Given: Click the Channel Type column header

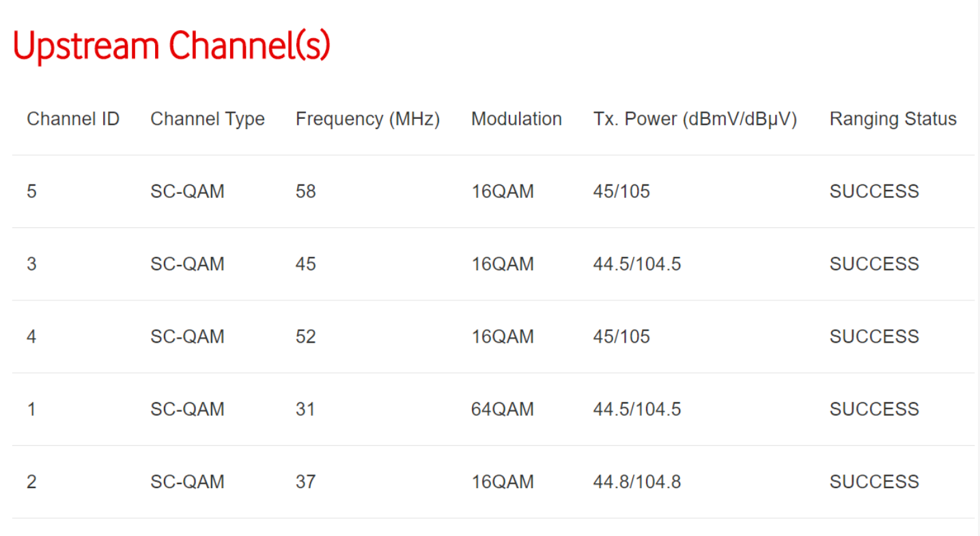Looking at the screenshot, I should pyautogui.click(x=208, y=119).
